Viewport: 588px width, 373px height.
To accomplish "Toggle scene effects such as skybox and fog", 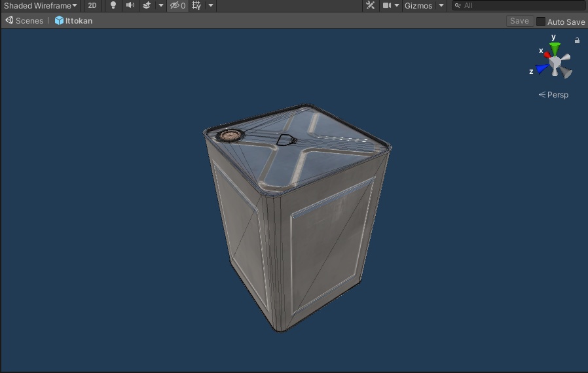I will point(147,5).
